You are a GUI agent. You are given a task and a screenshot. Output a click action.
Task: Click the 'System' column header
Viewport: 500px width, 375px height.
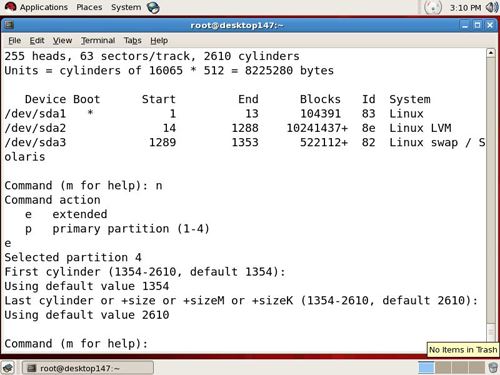click(410, 99)
